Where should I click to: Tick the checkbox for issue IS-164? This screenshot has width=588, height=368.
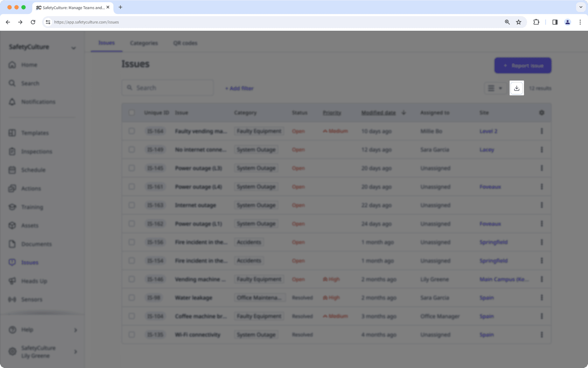(x=132, y=131)
